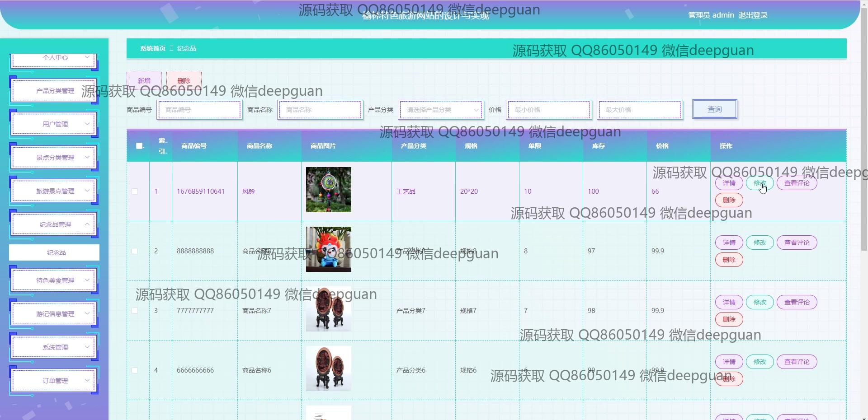Expand the 景点分类管理 sidebar menu
Image resolution: width=868 pixels, height=420 pixels.
(54, 158)
